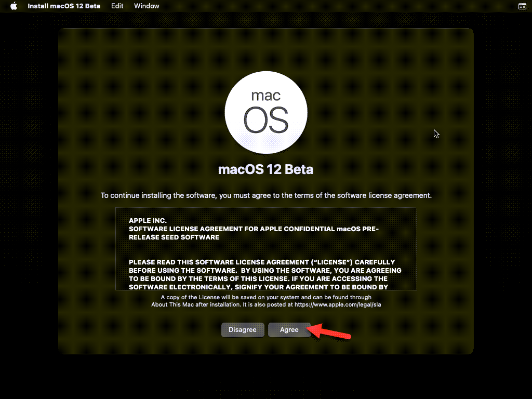Click the keyboard input menu icon
The height and width of the screenshot is (399, 532).
[x=522, y=6]
